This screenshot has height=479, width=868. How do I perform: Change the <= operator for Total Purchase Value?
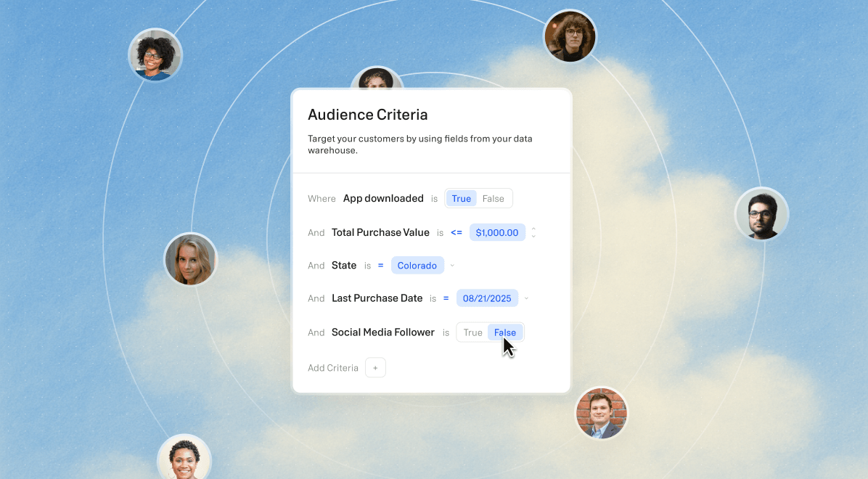coord(456,233)
